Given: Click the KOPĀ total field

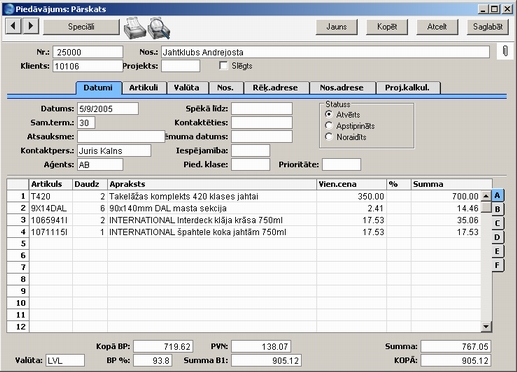Looking at the screenshot, I should click(456, 360).
